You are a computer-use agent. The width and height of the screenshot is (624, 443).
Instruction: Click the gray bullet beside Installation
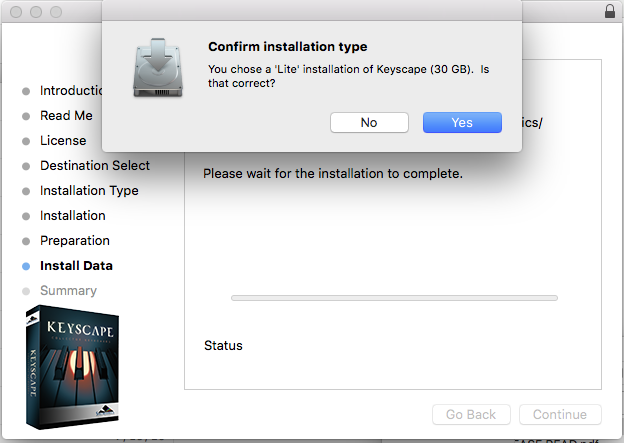(26, 216)
